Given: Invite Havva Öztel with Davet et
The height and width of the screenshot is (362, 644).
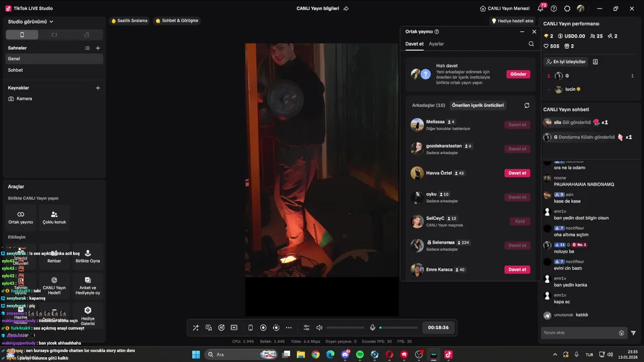Looking at the screenshot, I should tap(517, 173).
